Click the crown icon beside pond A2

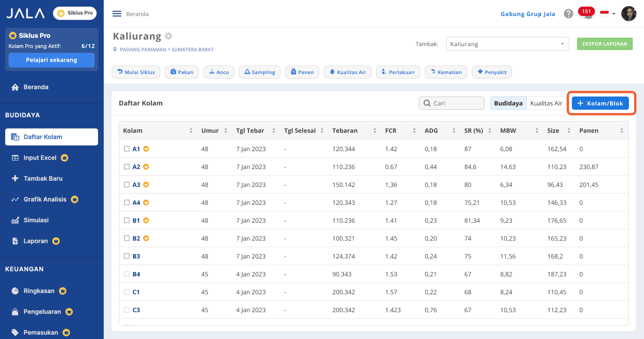146,167
